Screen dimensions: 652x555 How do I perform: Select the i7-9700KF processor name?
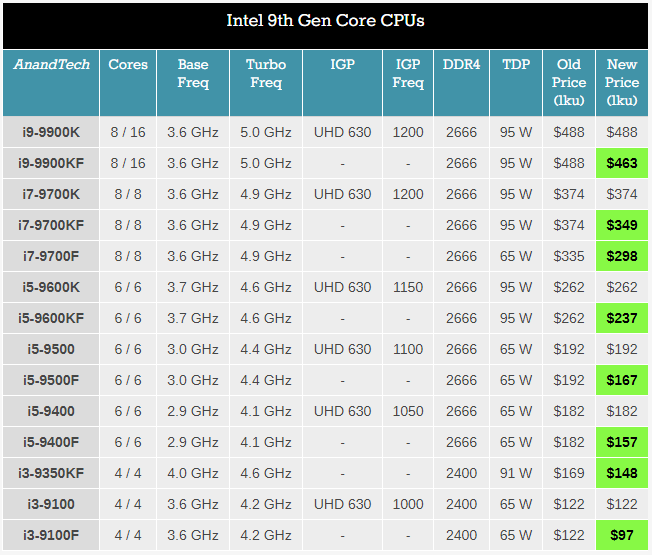(51, 225)
